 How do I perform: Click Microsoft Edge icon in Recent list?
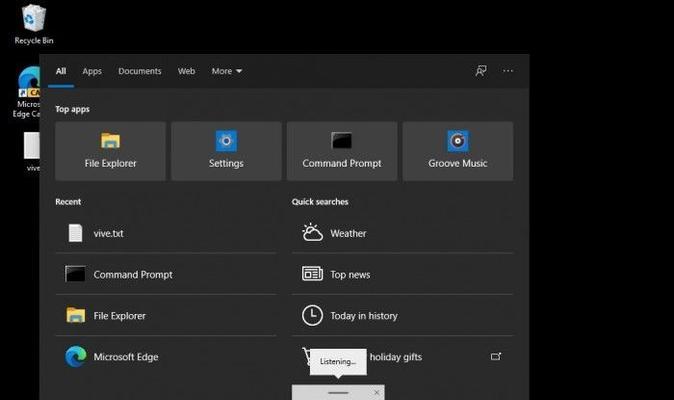[x=76, y=357]
